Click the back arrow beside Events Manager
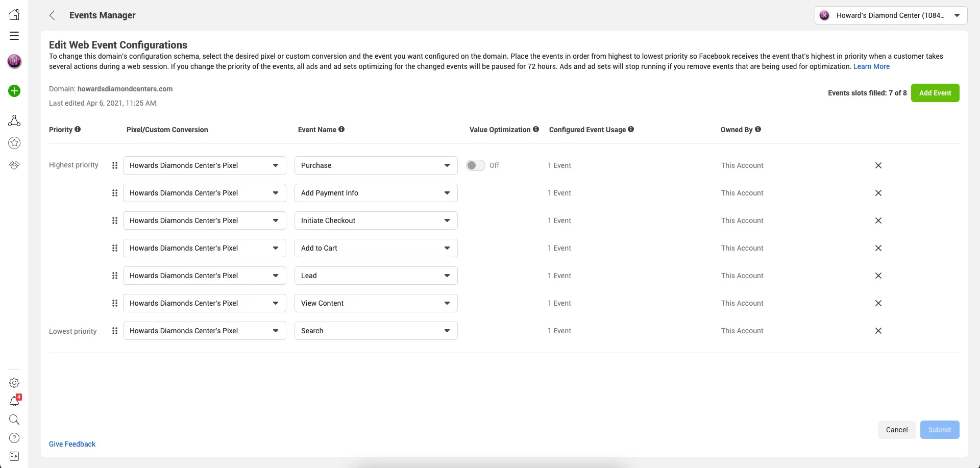Screen dimensions: 980x468 pyautogui.click(x=52, y=15)
